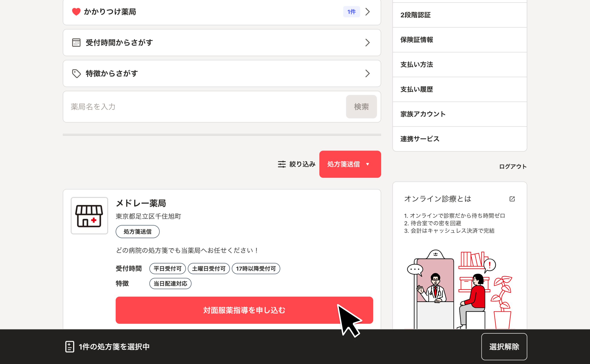Screen dimensions: 590x364
Task: Expand かかりつけ薬局 with its chevron arrow
Action: pyautogui.click(x=367, y=12)
